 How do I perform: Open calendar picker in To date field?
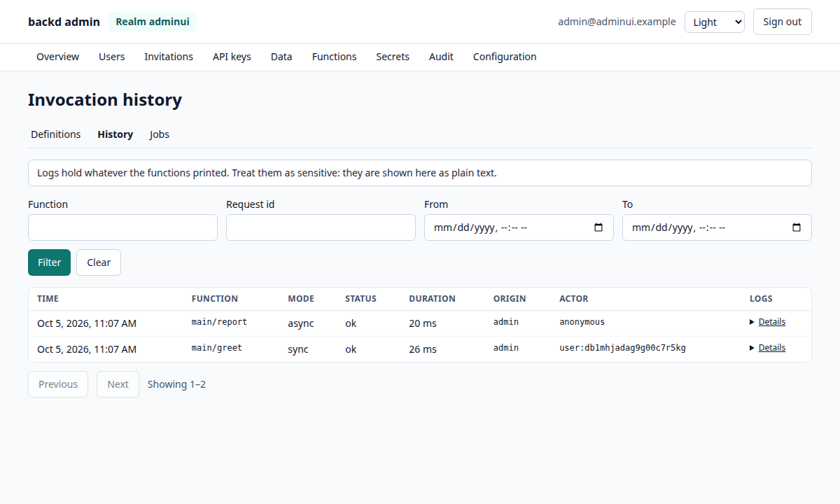pyautogui.click(x=797, y=227)
